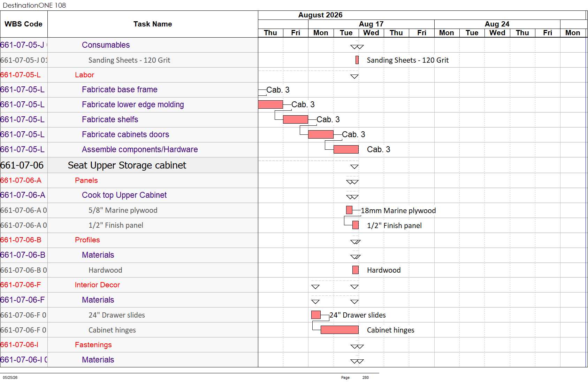Select the Interior Decor task name
This screenshot has width=588, height=382.
click(x=97, y=285)
